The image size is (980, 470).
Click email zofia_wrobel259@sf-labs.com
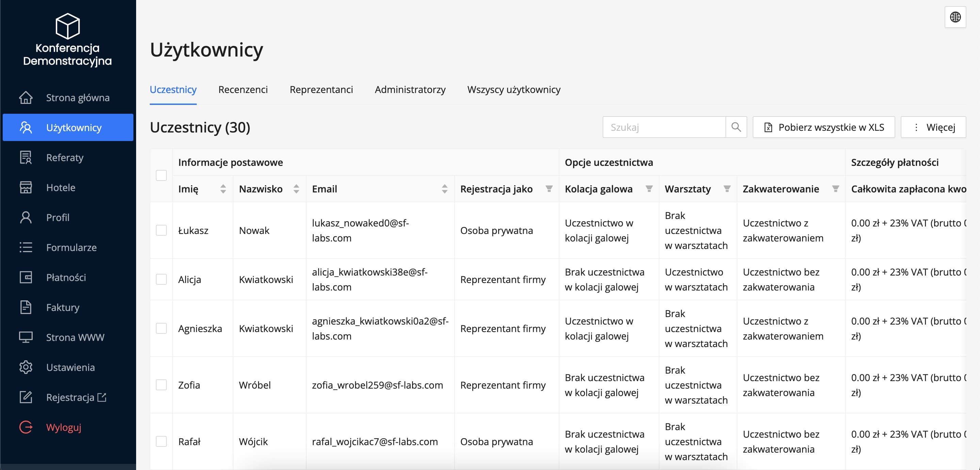[377, 385]
